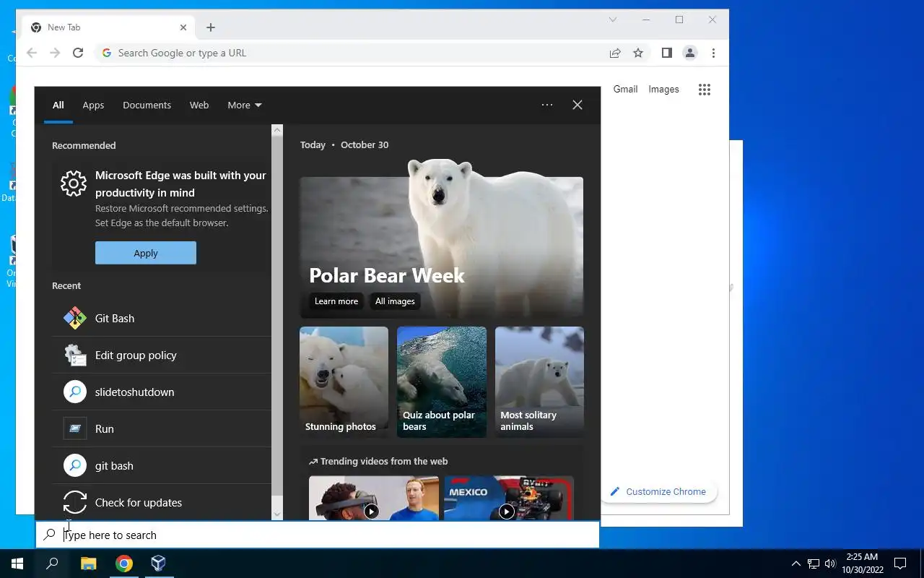This screenshot has width=924, height=578.
Task: Toggle Chrome side panel
Action: [667, 53]
